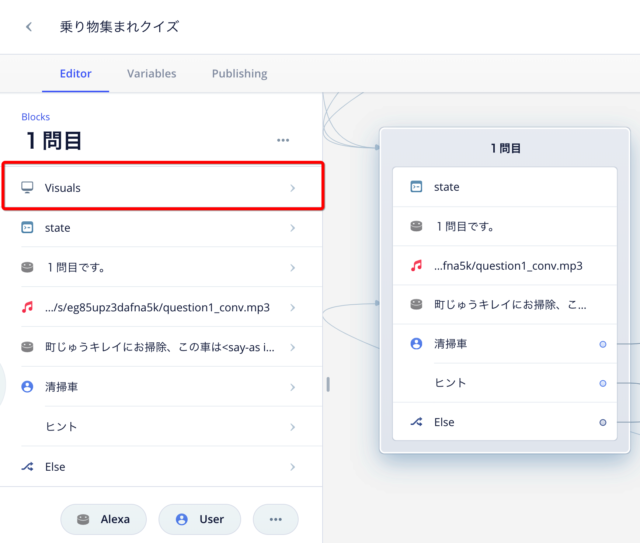Click the music note icon for question1_conv.mp3 in left panel
The width and height of the screenshot is (640, 543).
pyautogui.click(x=27, y=307)
